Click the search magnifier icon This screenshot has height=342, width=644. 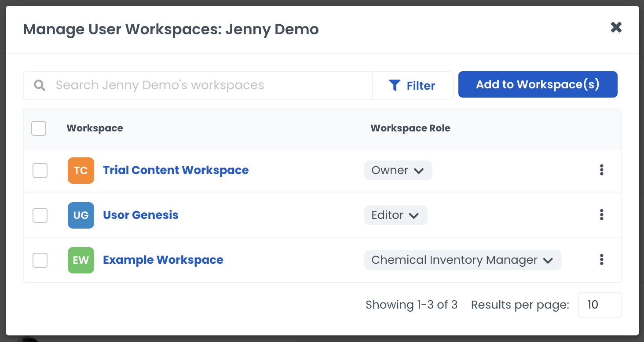point(40,85)
